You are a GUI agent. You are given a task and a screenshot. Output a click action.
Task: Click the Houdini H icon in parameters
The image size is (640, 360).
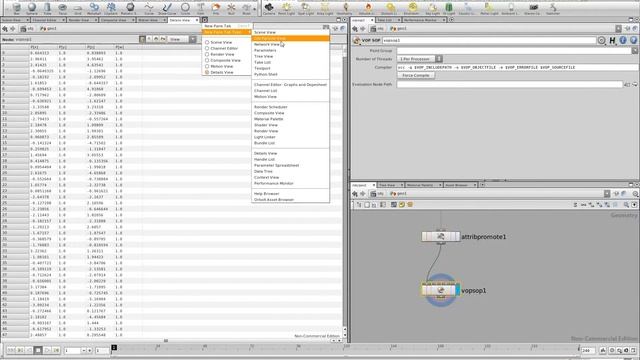612,40
